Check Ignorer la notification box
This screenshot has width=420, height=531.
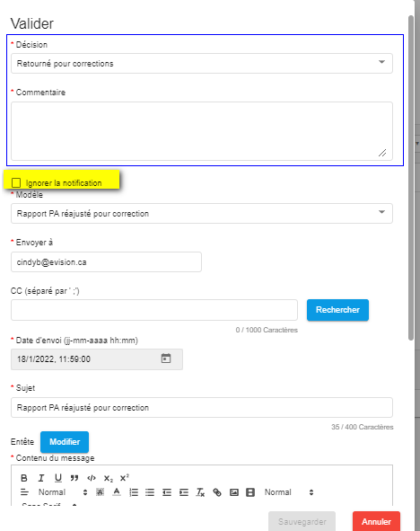click(16, 183)
